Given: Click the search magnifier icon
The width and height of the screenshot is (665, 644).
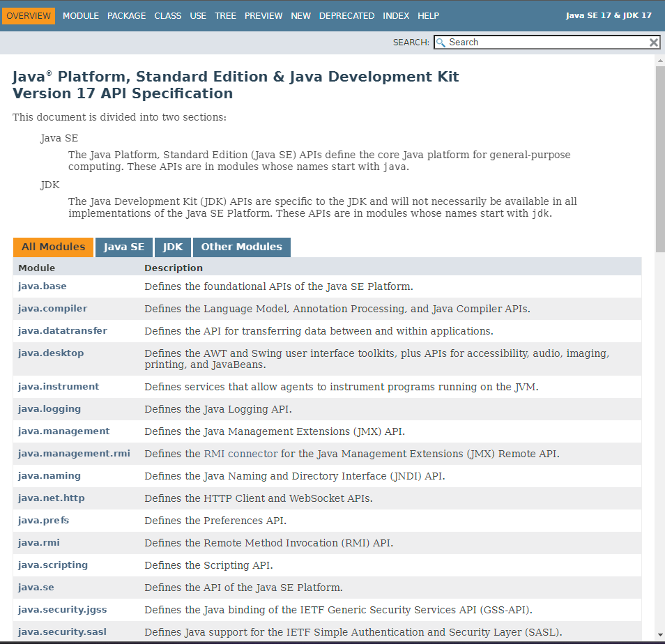Looking at the screenshot, I should [441, 43].
